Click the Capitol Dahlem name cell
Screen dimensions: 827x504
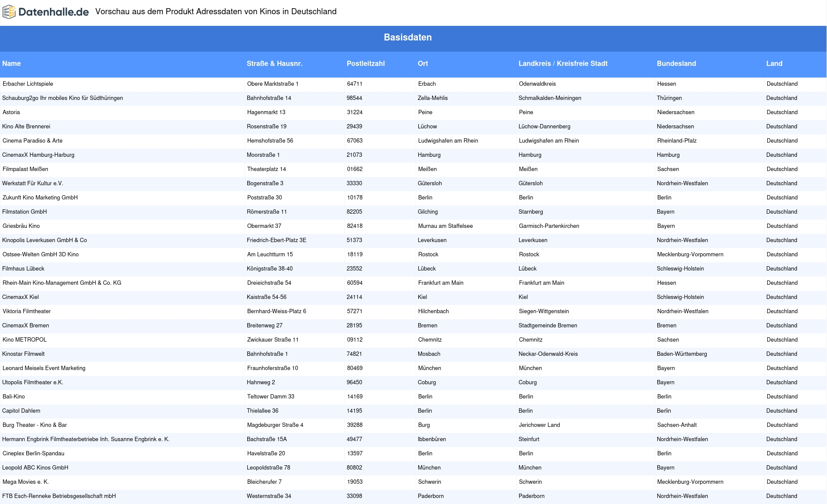pyautogui.click(x=21, y=411)
